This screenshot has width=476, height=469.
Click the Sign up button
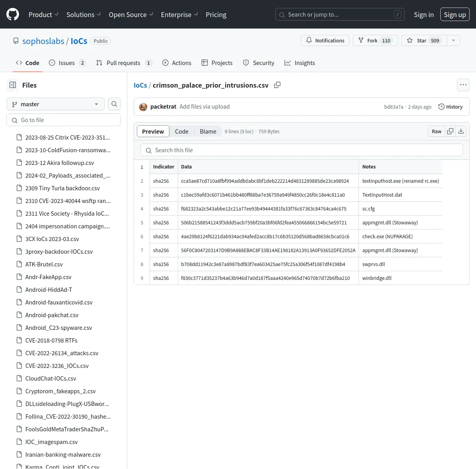(455, 15)
